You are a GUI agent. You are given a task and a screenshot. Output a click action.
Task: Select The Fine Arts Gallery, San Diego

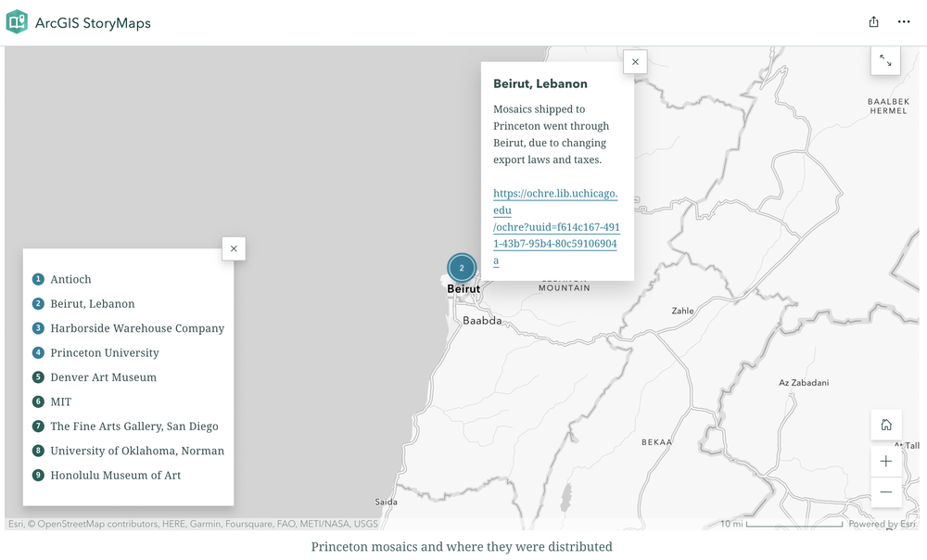pyautogui.click(x=125, y=426)
